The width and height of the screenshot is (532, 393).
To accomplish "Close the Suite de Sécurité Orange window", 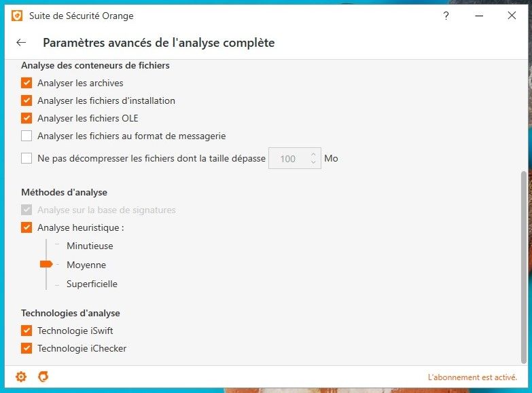I will [x=512, y=15].
